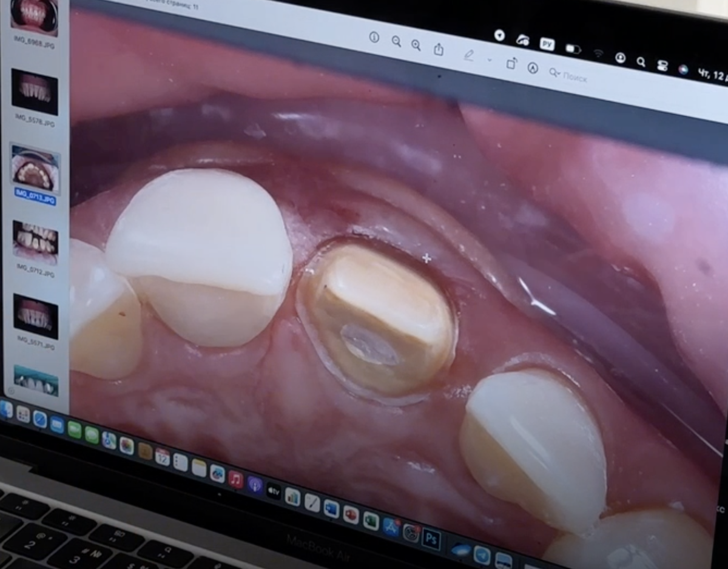Open Control Center in the menu bar
Screen dimensions: 728x569
(x=662, y=66)
